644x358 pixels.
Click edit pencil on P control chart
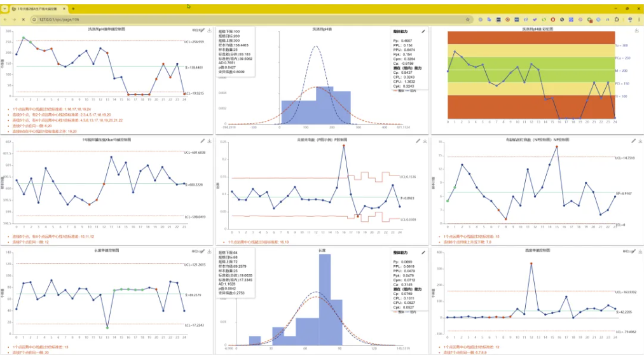pyautogui.click(x=417, y=141)
